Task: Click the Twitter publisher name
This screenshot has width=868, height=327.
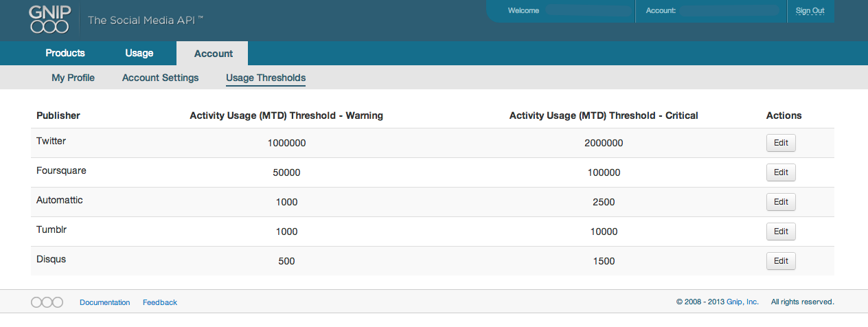Action: click(51, 141)
